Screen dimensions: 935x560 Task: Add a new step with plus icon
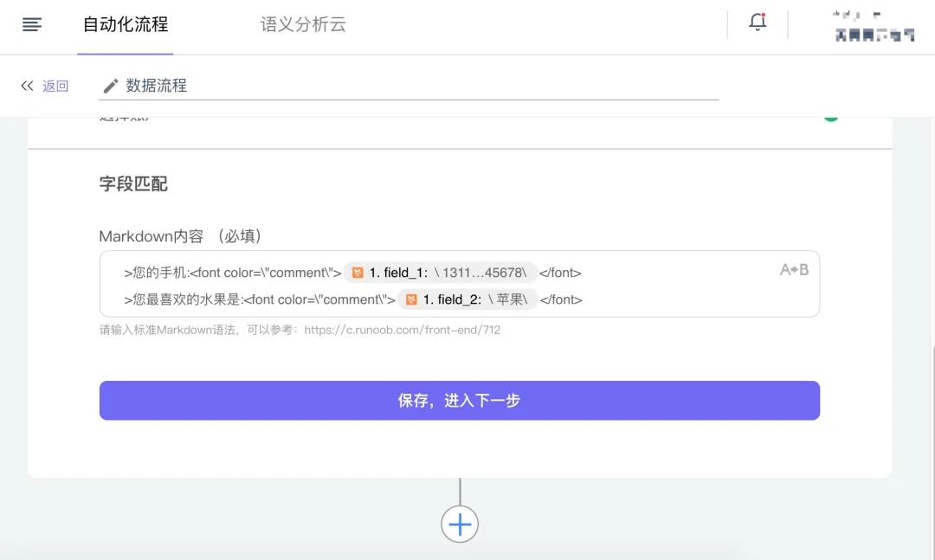[460, 525]
